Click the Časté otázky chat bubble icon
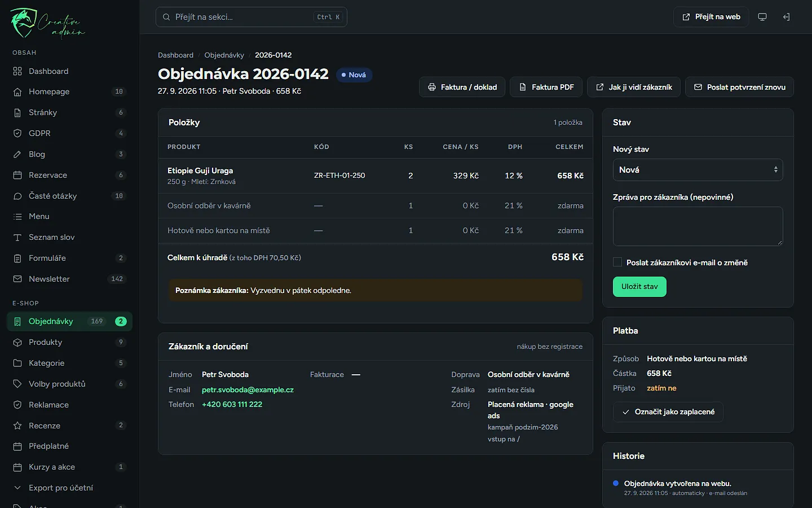 click(17, 196)
